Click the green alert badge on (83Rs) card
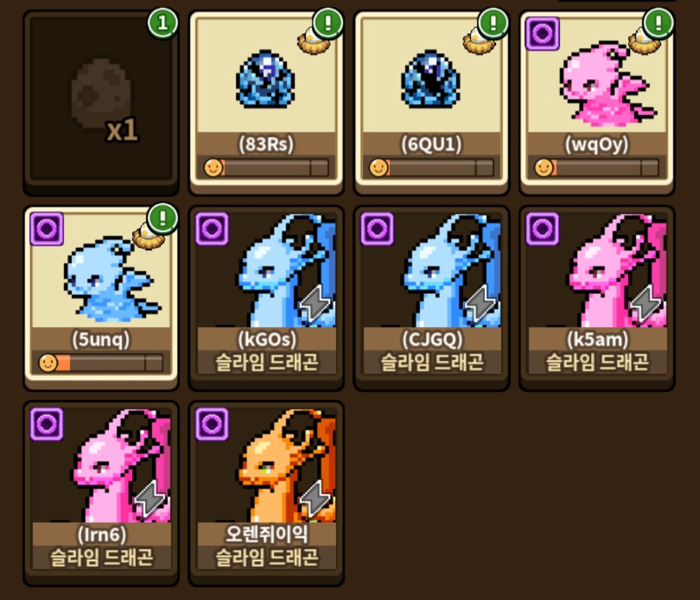The width and height of the screenshot is (700, 600). pos(328,23)
